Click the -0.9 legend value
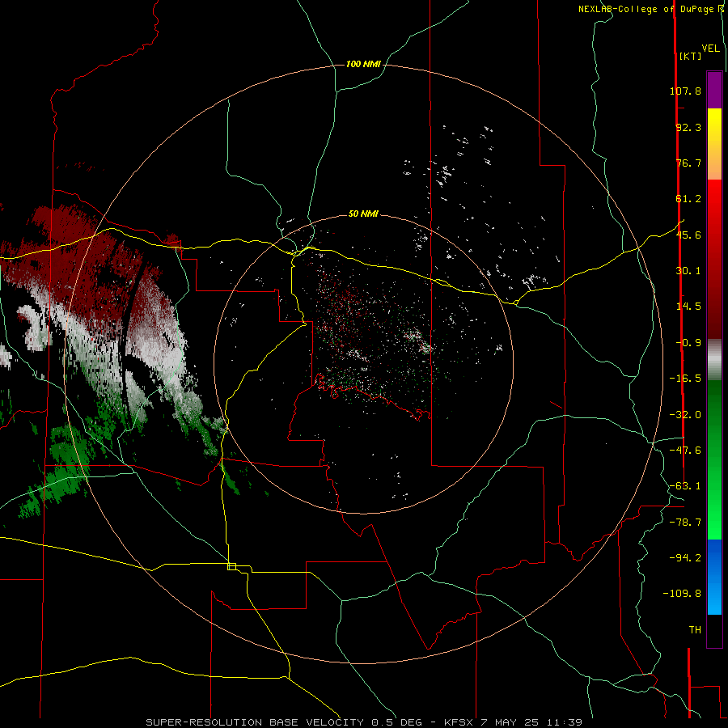 (x=688, y=343)
